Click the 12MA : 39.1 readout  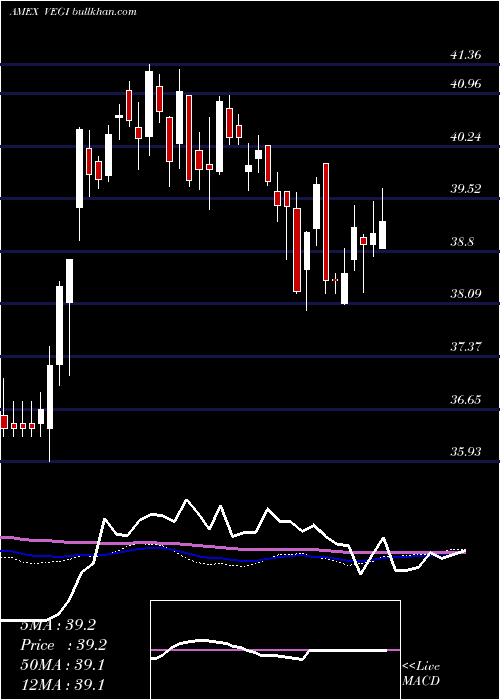tap(62, 684)
